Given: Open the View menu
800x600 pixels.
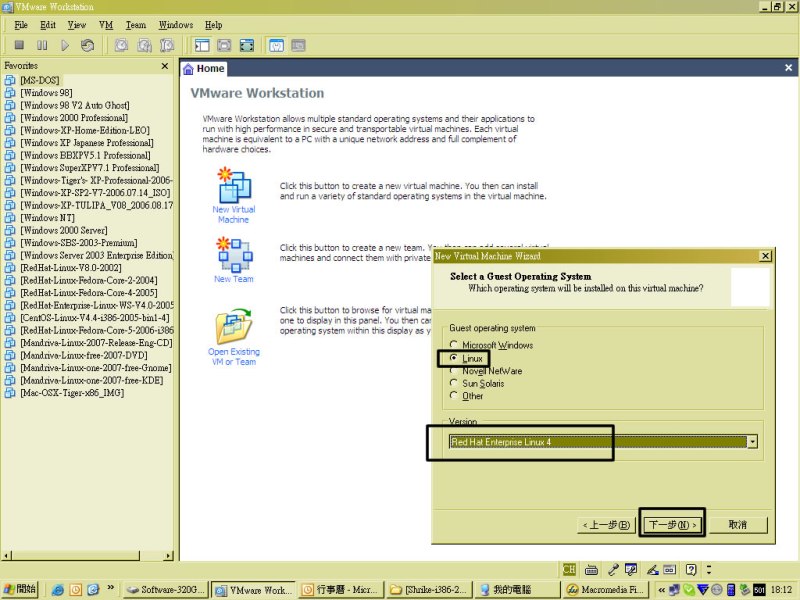Looking at the screenshot, I should pos(77,25).
